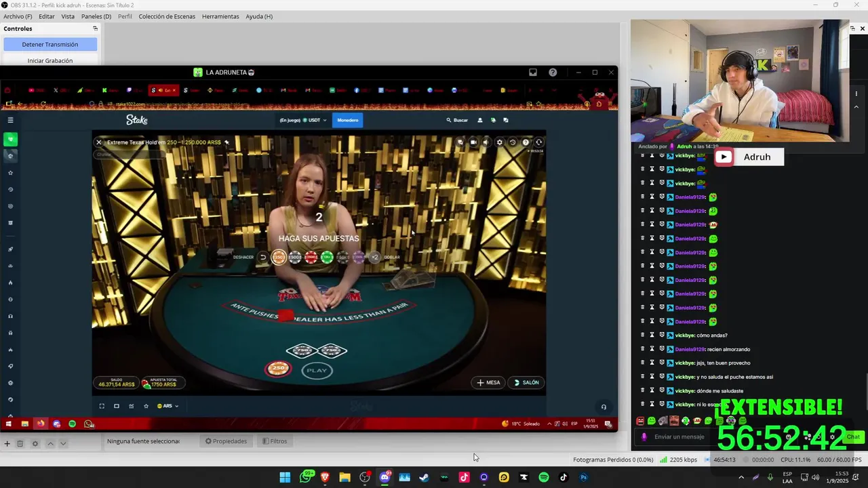Click the PLAY circle button
The height and width of the screenshot is (488, 868).
pyautogui.click(x=317, y=370)
